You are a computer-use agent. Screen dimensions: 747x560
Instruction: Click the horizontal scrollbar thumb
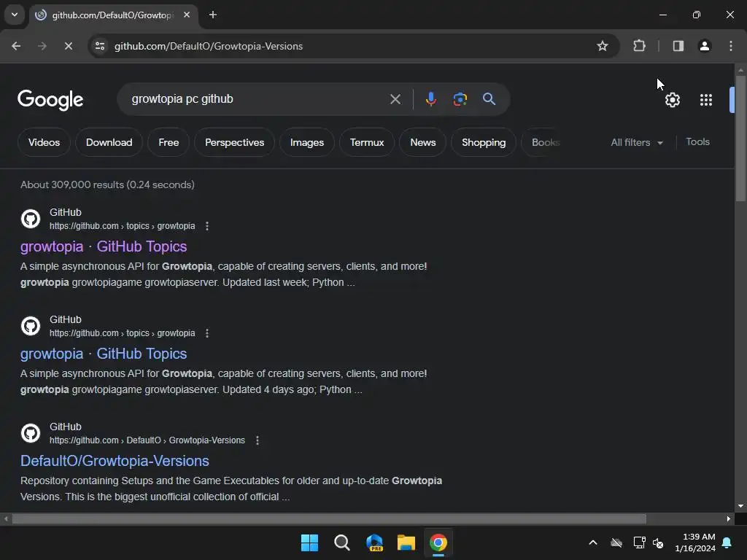329,519
